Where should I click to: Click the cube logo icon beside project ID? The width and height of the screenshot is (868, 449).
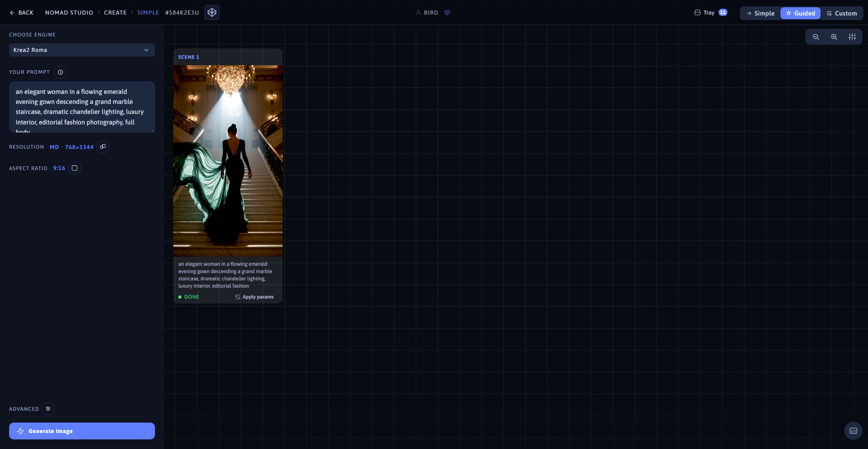point(212,12)
